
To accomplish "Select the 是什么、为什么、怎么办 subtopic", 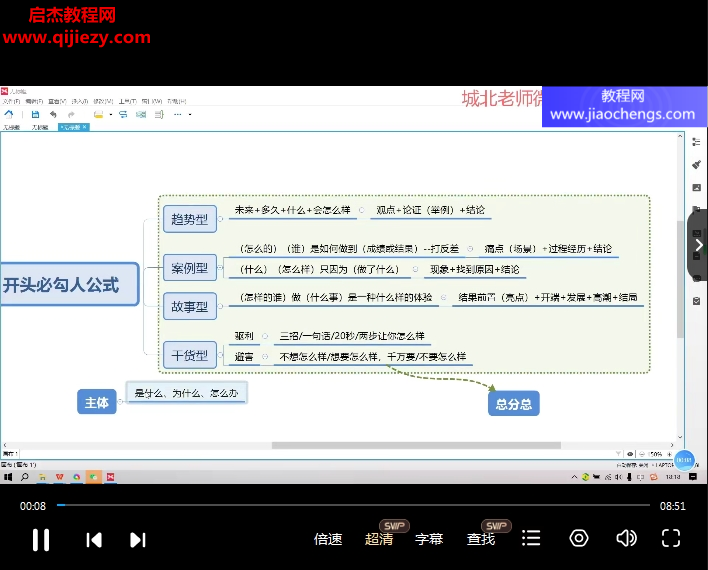I will pyautogui.click(x=186, y=393).
